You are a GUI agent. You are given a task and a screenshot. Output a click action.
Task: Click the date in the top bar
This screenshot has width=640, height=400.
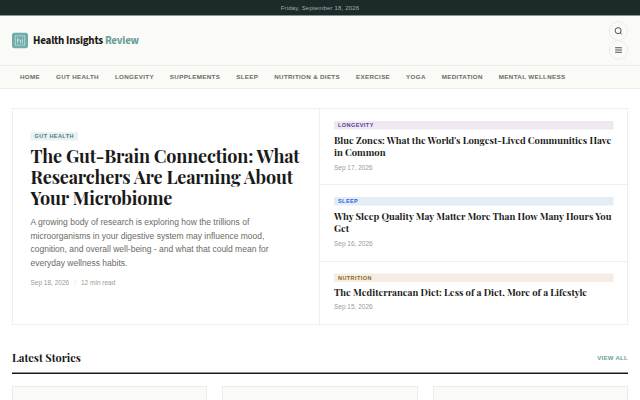[320, 8]
